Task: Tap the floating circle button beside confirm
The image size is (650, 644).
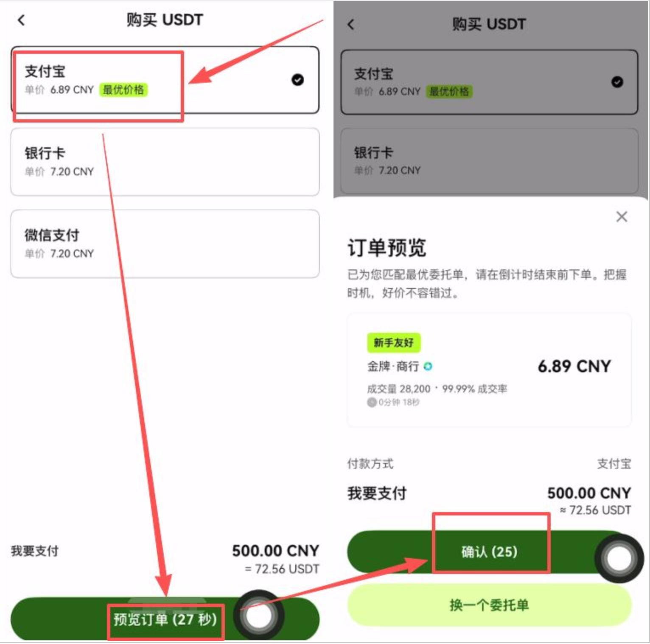Action: coord(619,558)
